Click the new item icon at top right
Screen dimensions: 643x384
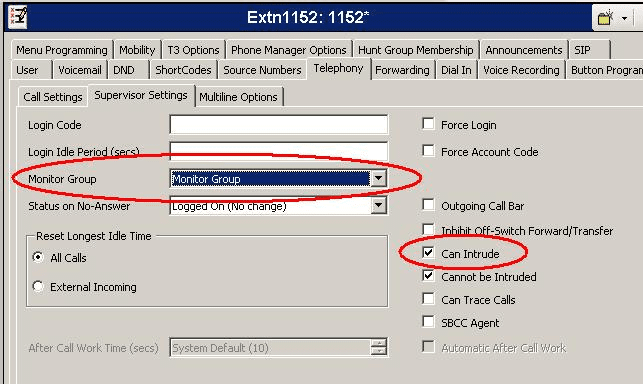(x=605, y=18)
